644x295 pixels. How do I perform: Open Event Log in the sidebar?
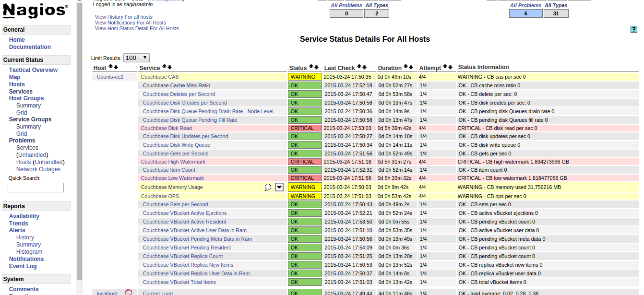point(23,266)
